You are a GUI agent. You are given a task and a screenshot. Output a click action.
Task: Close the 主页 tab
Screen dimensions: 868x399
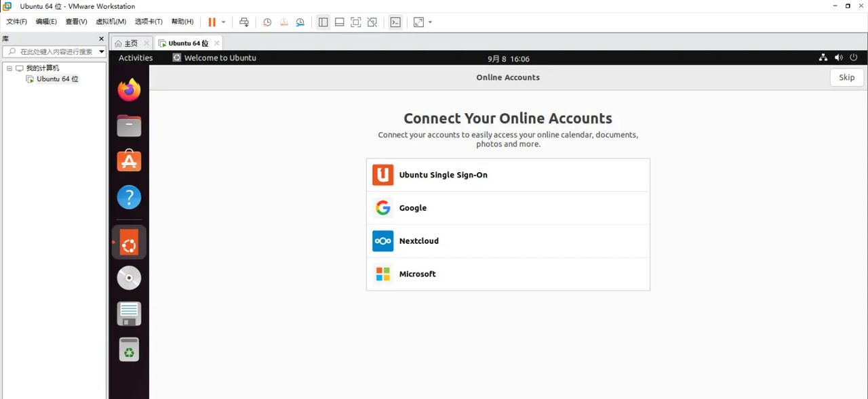click(146, 43)
